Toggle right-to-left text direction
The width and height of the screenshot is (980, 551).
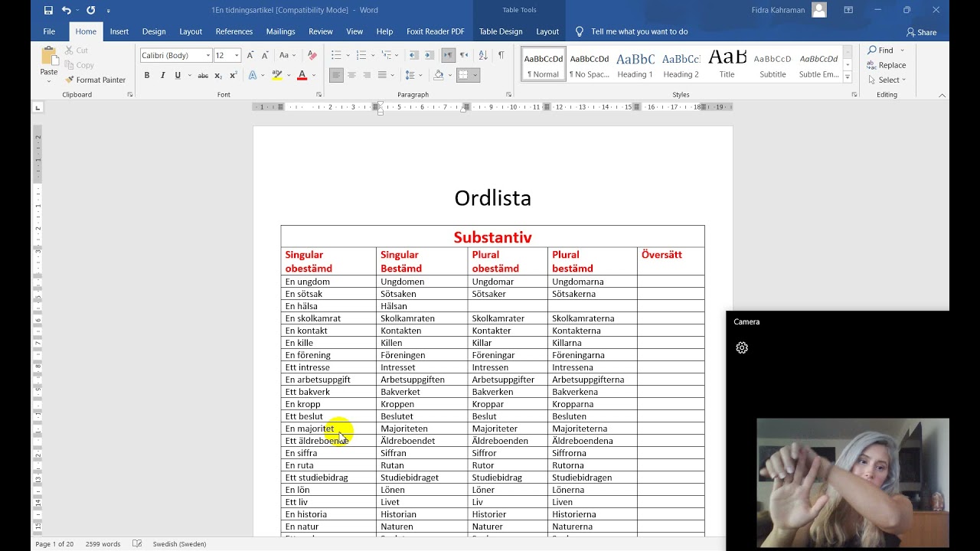click(464, 55)
